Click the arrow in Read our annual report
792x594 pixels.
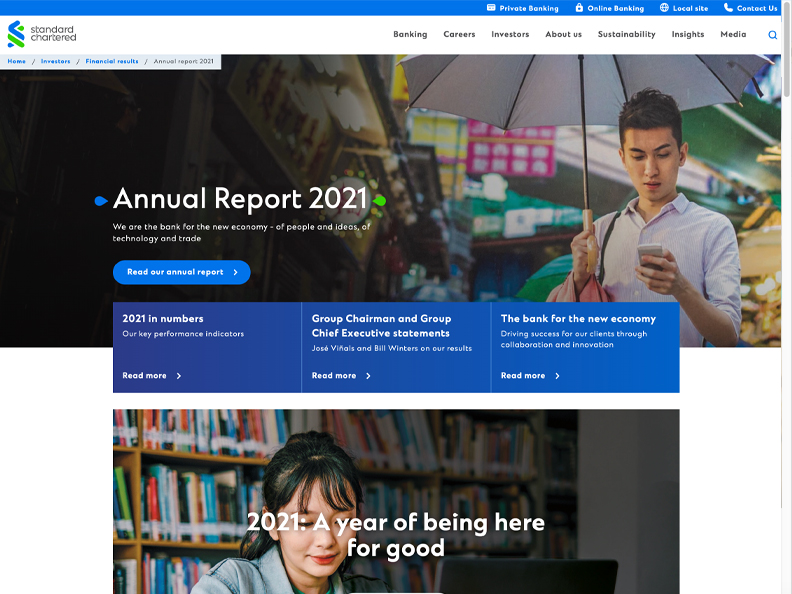tap(235, 272)
